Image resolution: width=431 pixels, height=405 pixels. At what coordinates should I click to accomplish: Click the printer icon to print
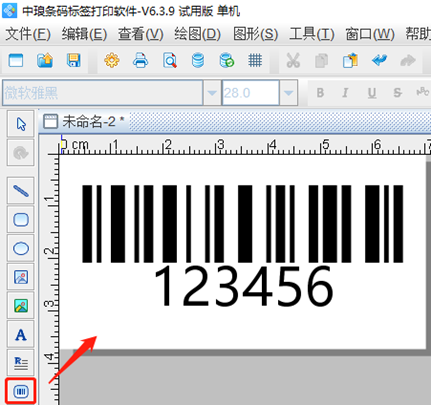[x=141, y=61]
